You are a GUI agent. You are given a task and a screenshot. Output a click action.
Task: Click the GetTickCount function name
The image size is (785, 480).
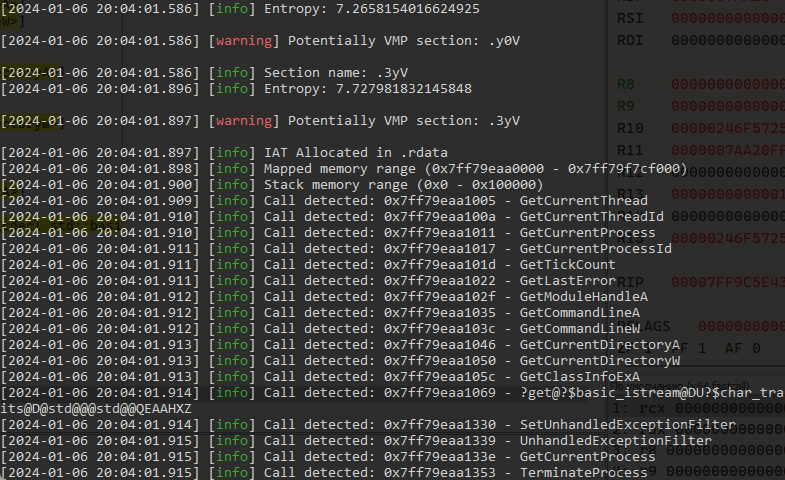click(x=568, y=265)
